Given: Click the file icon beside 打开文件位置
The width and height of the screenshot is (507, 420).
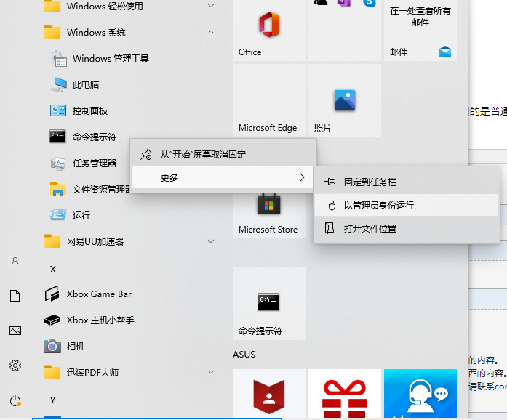Looking at the screenshot, I should (330, 228).
